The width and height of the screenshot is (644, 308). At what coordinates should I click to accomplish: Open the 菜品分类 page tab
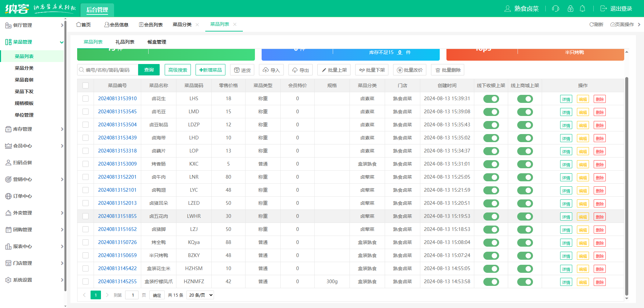tap(182, 24)
